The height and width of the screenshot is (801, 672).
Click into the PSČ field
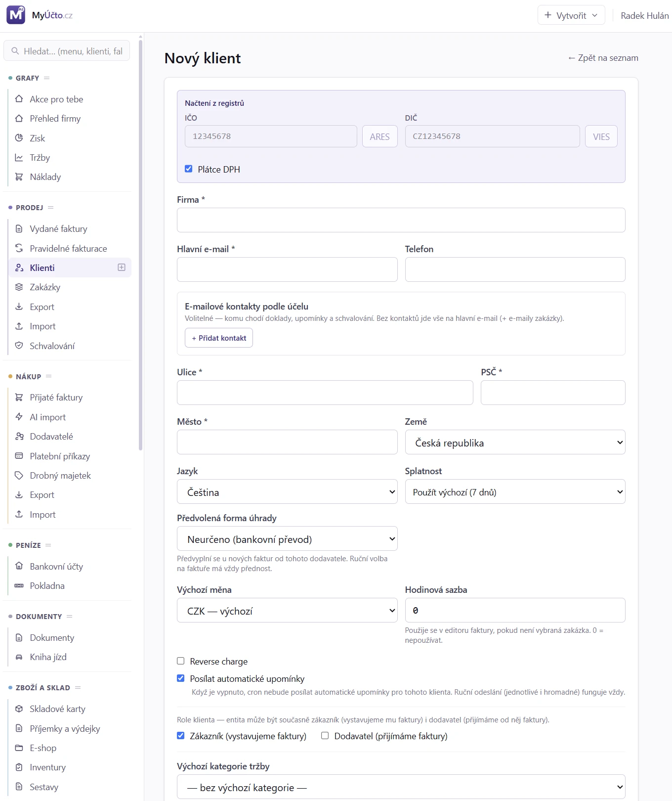pyautogui.click(x=553, y=393)
